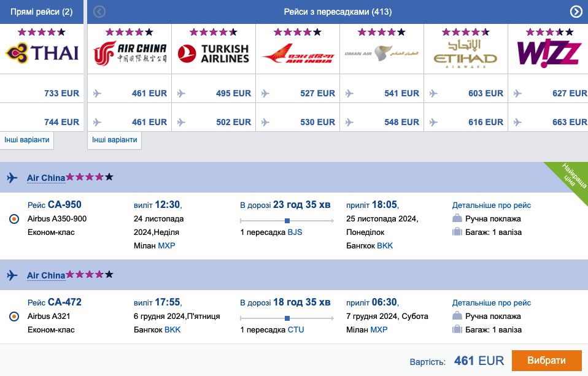Expand 'Інші варіанти' under direct flights
The image size is (588, 376).
pyautogui.click(x=27, y=140)
